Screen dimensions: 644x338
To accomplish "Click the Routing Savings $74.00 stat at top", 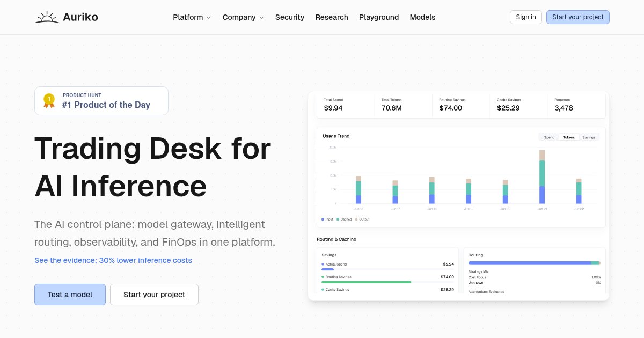I will pos(450,108).
